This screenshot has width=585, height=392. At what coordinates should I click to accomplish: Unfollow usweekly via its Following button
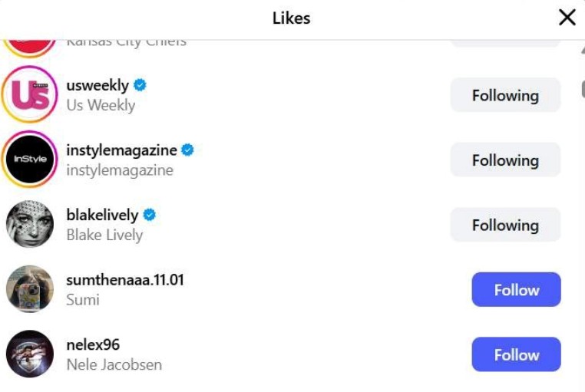(505, 95)
